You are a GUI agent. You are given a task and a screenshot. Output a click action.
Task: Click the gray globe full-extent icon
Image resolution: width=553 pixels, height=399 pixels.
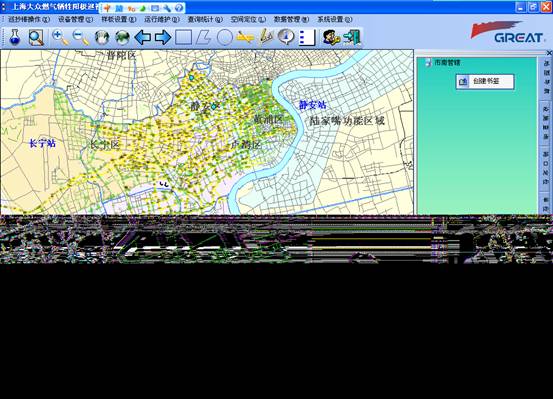click(x=102, y=37)
